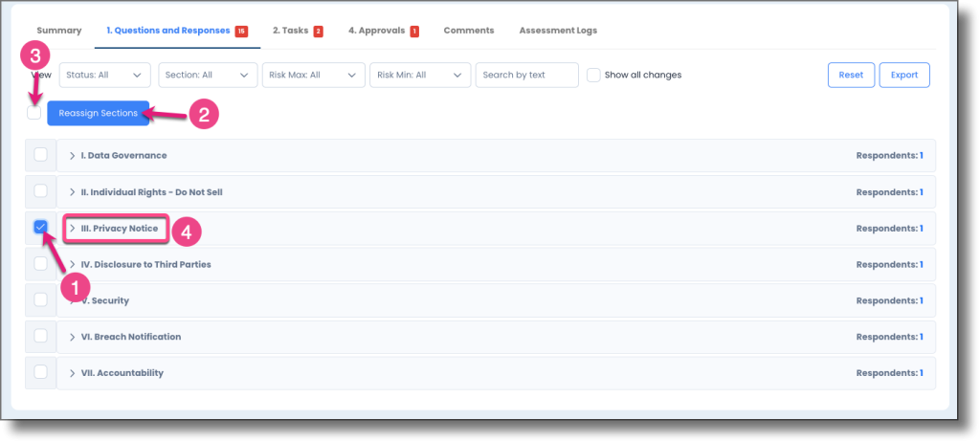
Task: Click the Privacy Notice respondents count
Action: (922, 229)
